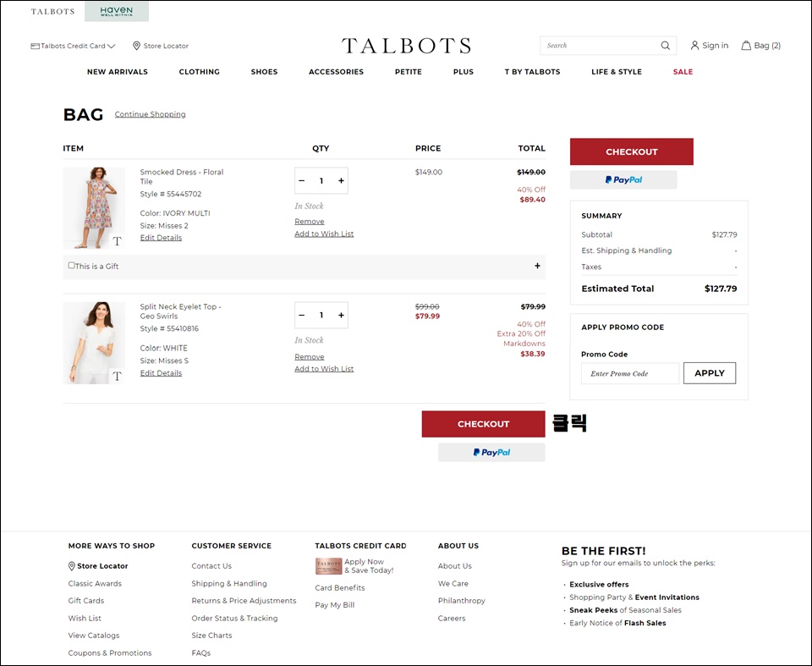This screenshot has width=812, height=666.
Task: Click Split Neck Eyelet Top - Geo Swirls title
Action: coord(180,311)
